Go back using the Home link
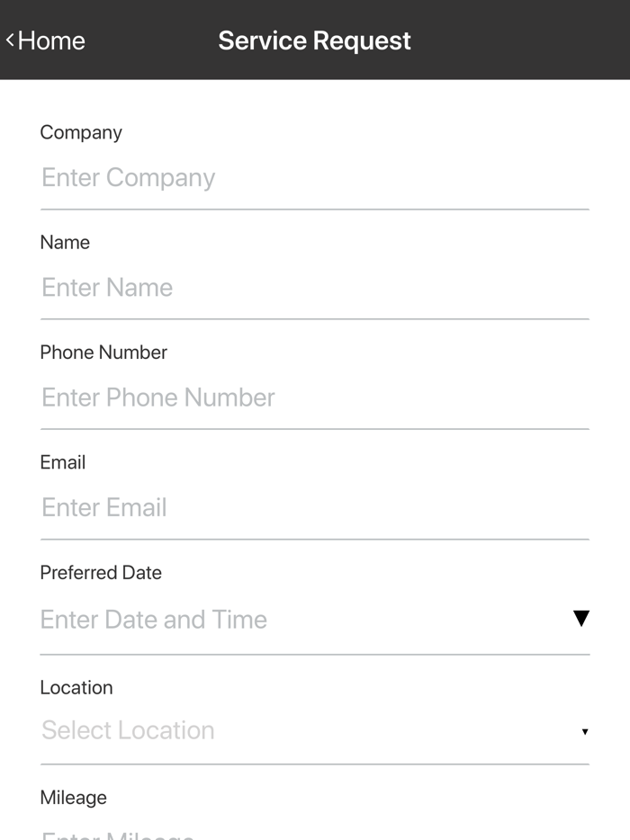 point(51,40)
